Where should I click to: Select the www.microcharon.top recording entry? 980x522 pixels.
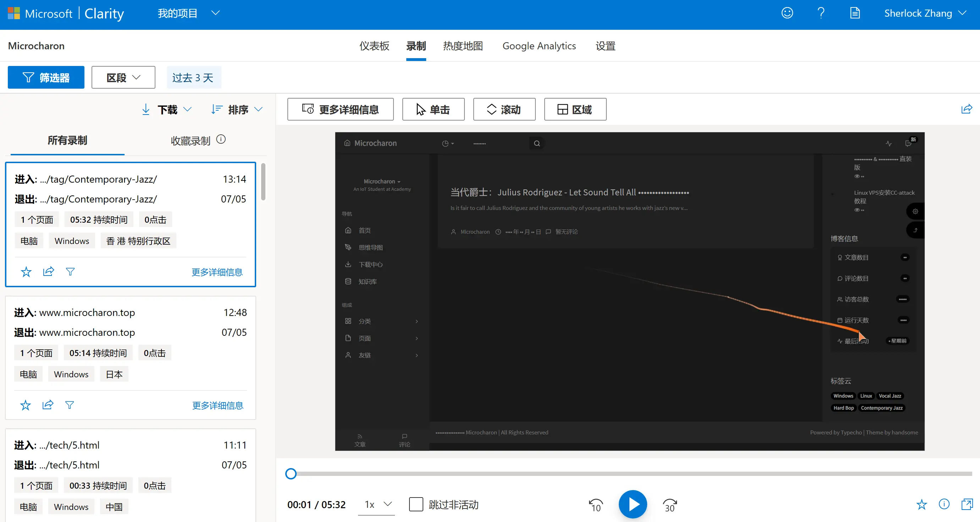131,357
